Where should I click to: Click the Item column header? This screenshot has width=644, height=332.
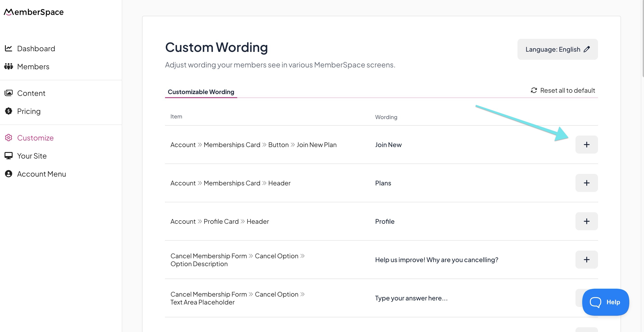pyautogui.click(x=176, y=116)
